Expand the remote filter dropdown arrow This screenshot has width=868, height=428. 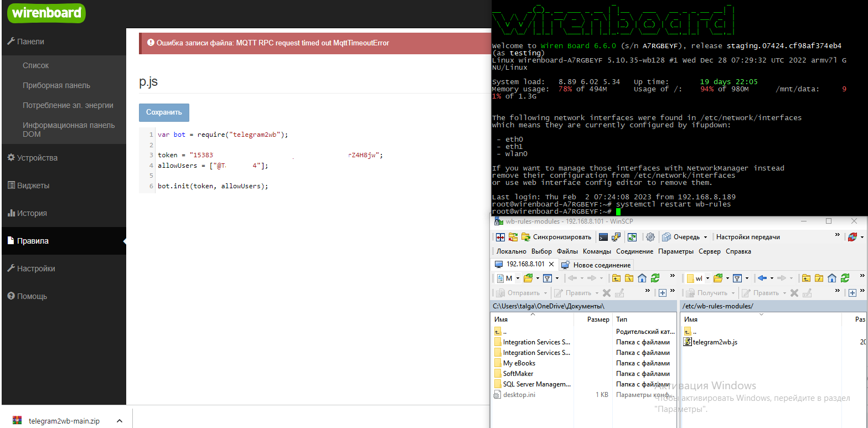pos(747,279)
